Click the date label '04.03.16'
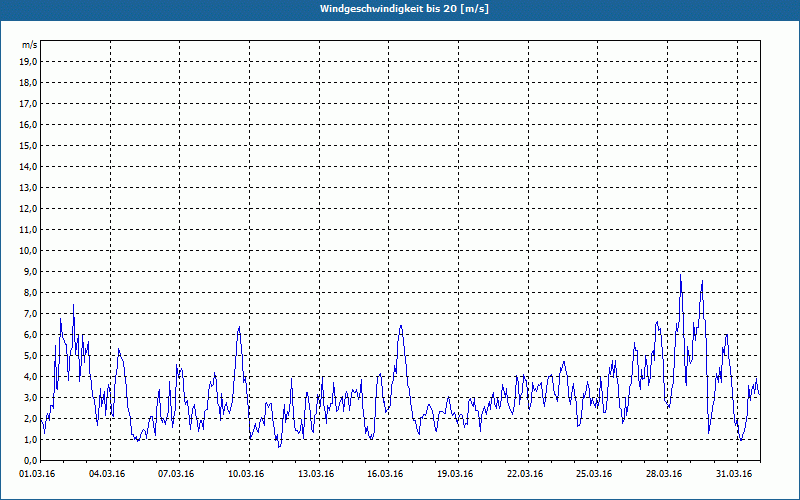The height and width of the screenshot is (500, 800). (x=107, y=474)
